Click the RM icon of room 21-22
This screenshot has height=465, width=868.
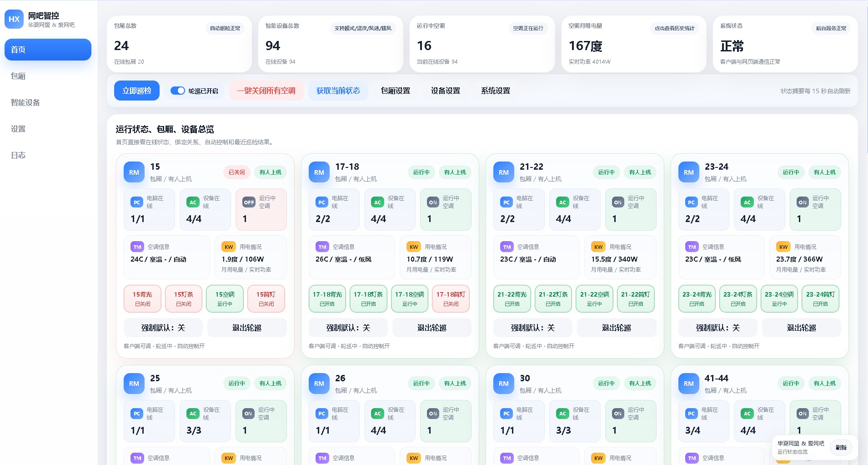(504, 172)
